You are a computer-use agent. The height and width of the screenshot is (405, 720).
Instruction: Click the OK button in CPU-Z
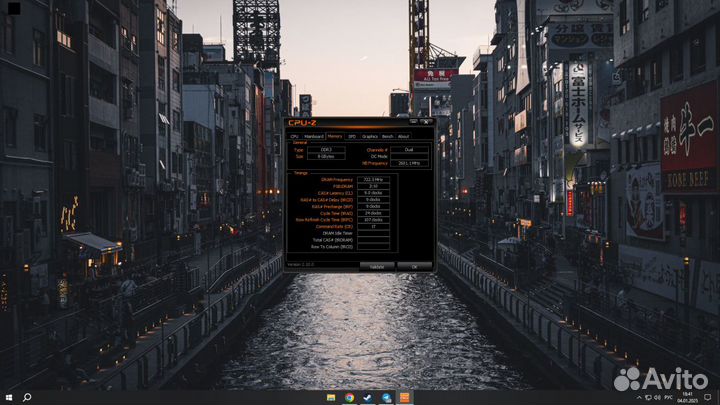pos(413,266)
